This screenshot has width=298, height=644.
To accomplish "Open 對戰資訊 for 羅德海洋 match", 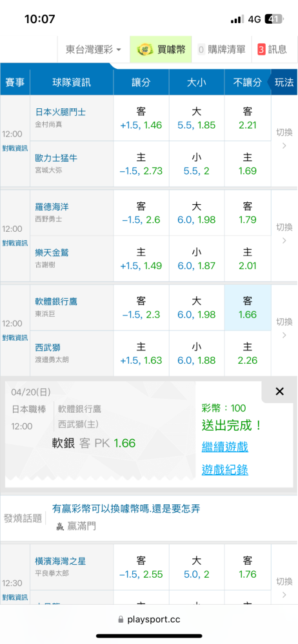I will 15,243.
